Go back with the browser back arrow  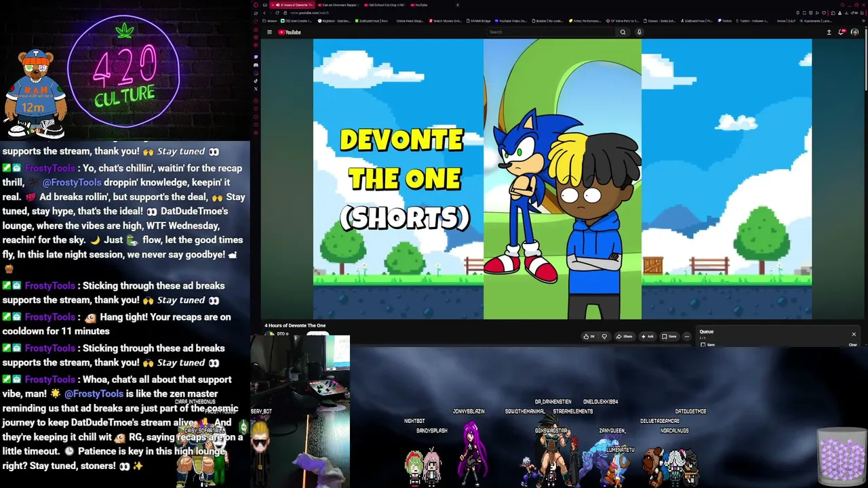264,13
